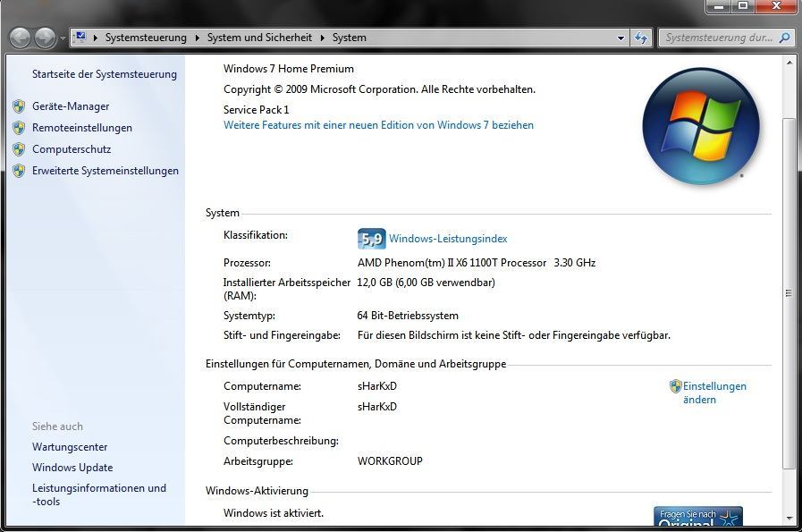Screen dimensions: 802x532
Task: Click the 5,9 performance score badge
Action: [x=371, y=239]
